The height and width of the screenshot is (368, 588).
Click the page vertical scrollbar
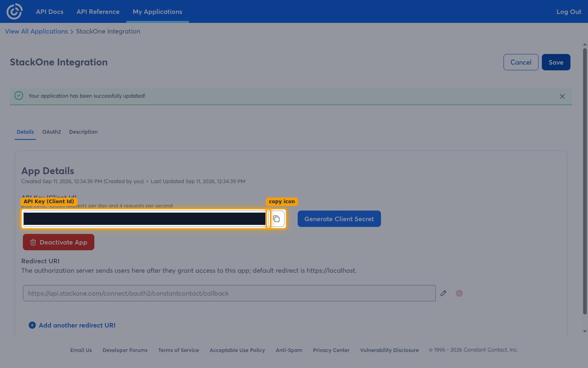585,181
